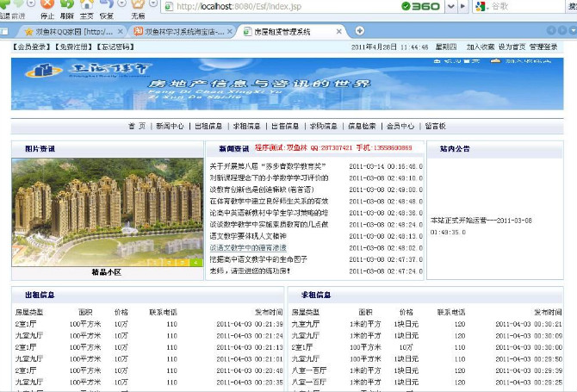Image resolution: width=577 pixels, height=392 pixels.
Task: Open news 谈教育创新也是创造精缺
Action: 262,190
